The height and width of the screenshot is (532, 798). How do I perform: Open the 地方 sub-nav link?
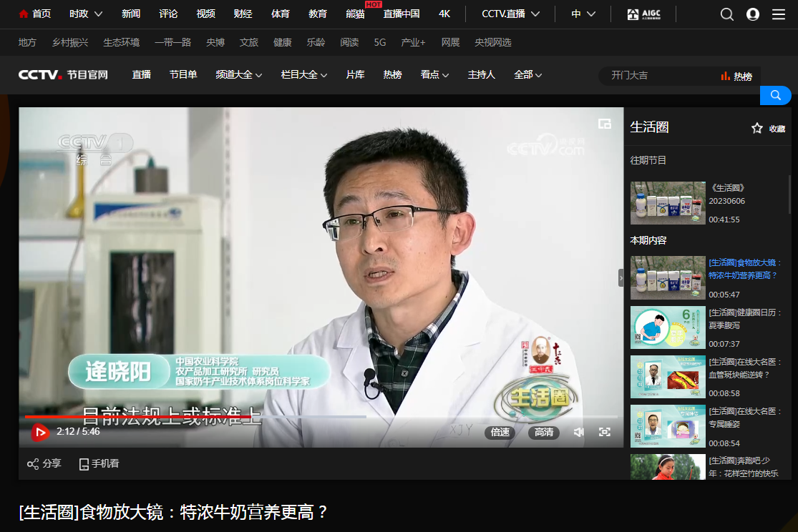[x=27, y=42]
